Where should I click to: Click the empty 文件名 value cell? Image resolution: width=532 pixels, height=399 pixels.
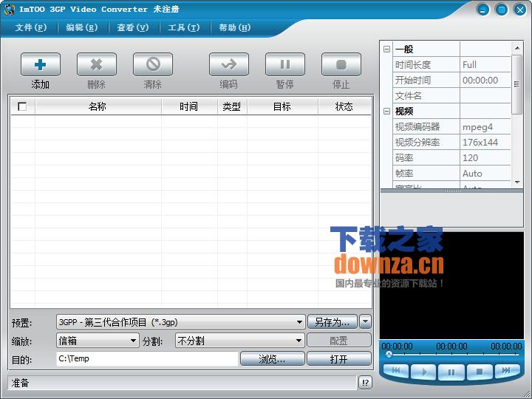click(x=485, y=95)
